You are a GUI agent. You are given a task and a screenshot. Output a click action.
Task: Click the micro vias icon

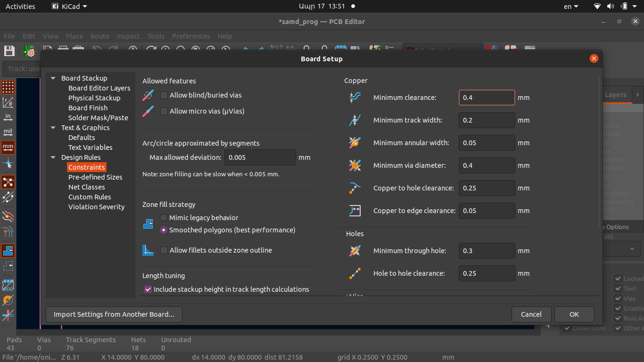click(149, 111)
